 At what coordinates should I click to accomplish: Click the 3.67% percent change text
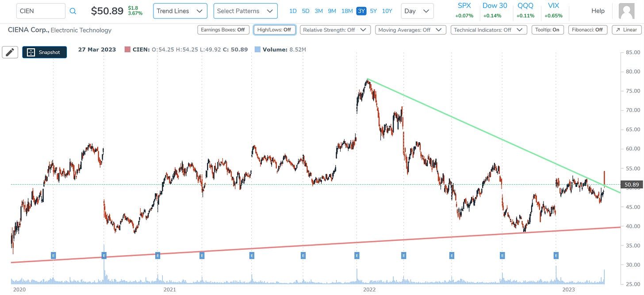135,14
